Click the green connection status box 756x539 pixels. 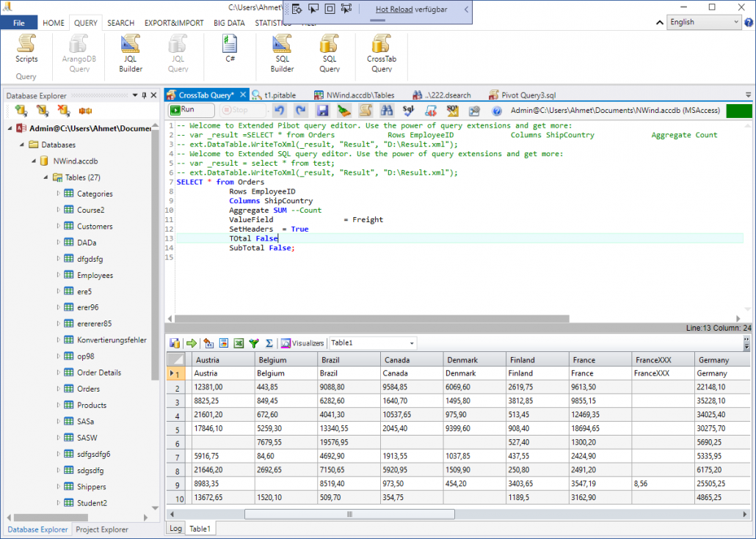click(738, 111)
